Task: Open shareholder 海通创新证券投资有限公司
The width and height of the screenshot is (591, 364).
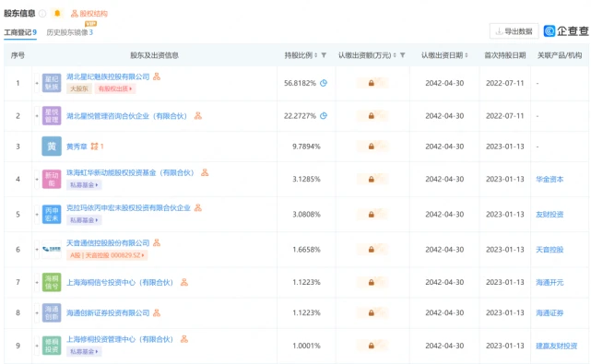Action: (x=108, y=313)
